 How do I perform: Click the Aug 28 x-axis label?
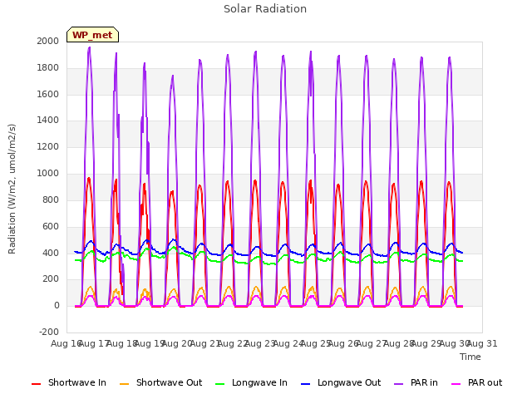[x=399, y=343]
